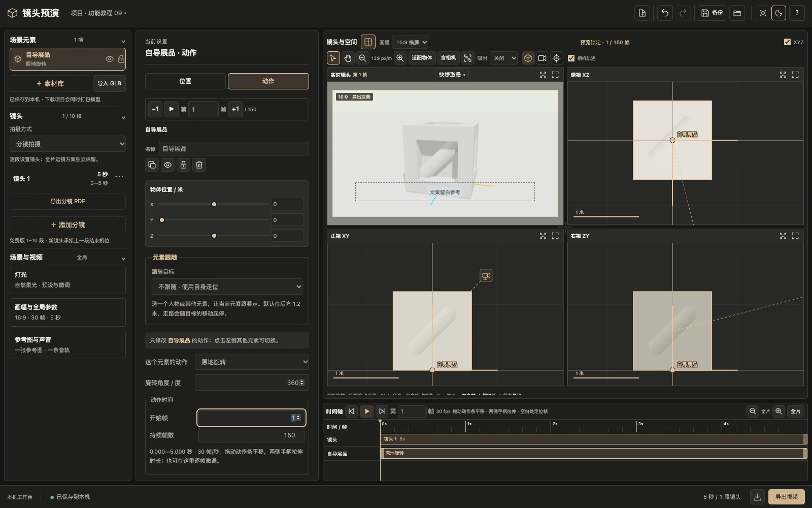Click the 导出视频 button

tap(787, 497)
